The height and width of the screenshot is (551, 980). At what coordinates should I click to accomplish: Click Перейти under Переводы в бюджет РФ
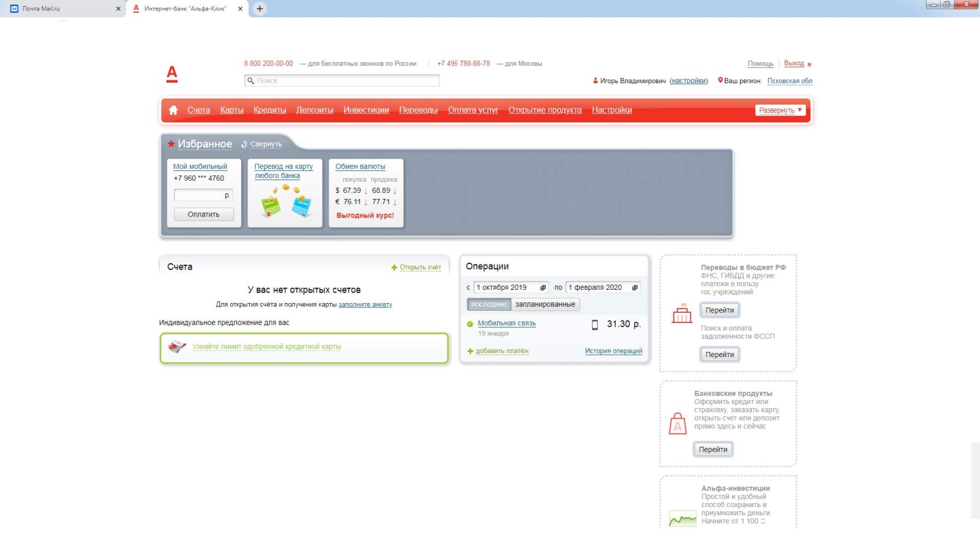pos(720,310)
